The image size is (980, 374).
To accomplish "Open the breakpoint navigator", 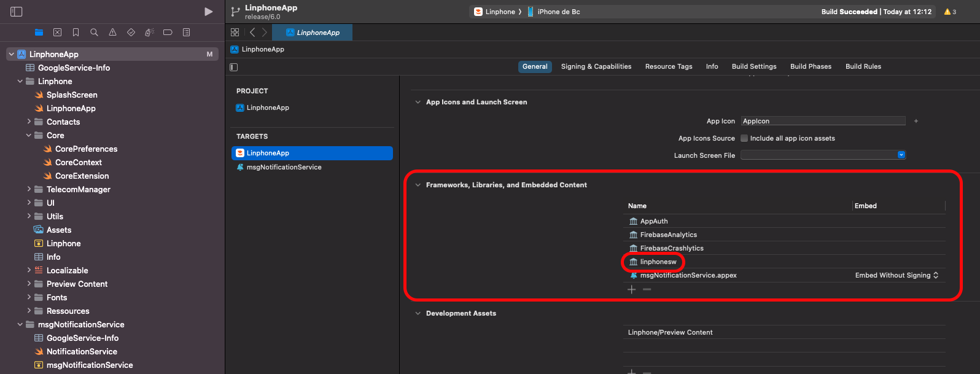I will [x=168, y=33].
